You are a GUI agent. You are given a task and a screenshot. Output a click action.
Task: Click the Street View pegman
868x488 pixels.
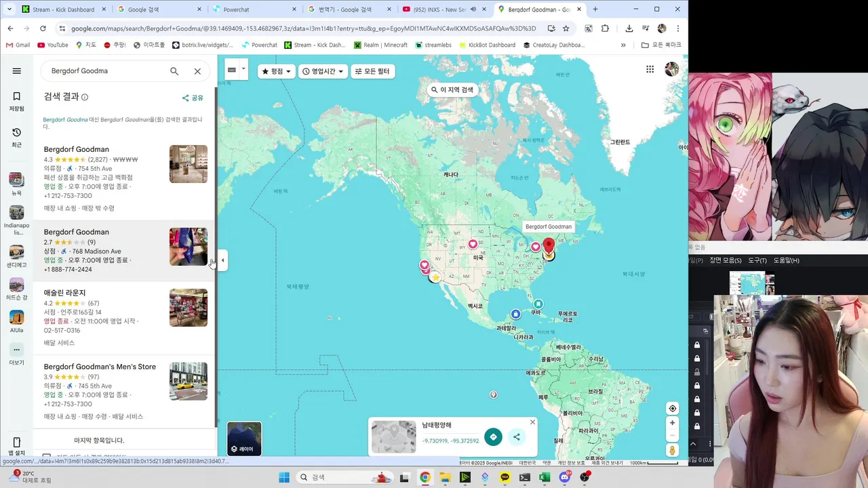tap(672, 451)
